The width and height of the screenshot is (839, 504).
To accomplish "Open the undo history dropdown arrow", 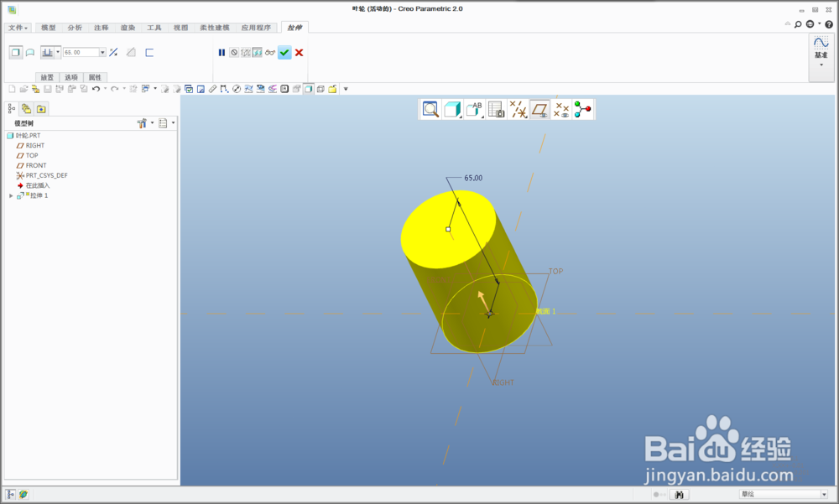I will point(105,89).
